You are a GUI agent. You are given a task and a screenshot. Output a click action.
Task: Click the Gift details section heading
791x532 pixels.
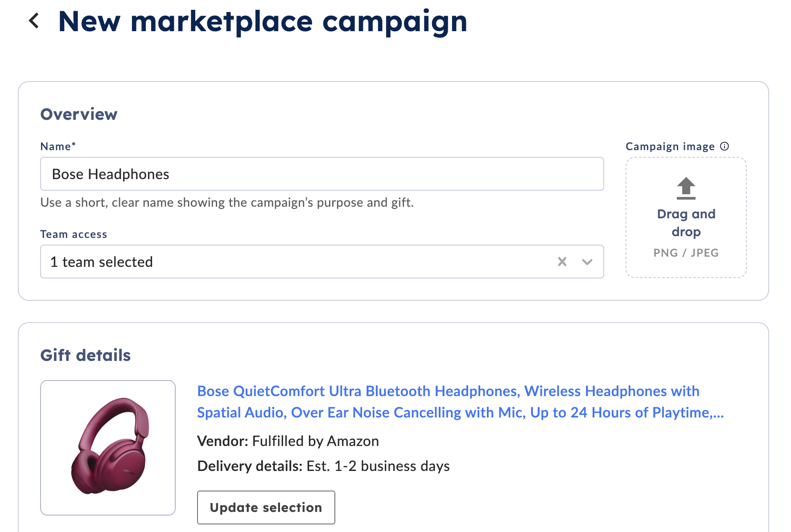coord(86,355)
